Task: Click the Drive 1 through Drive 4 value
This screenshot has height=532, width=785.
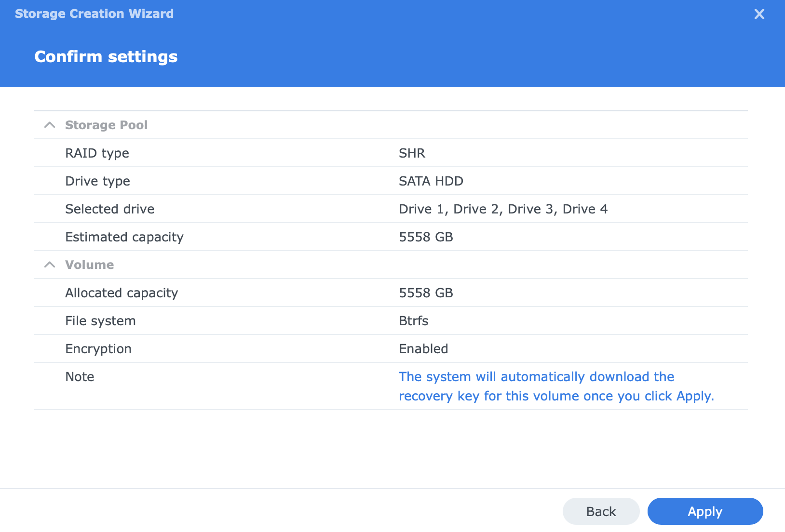Action: coord(503,209)
